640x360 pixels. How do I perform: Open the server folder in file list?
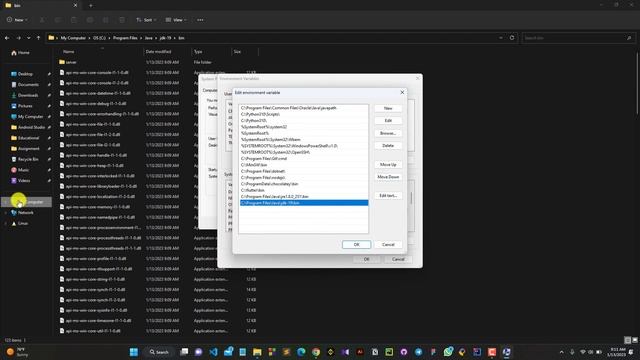tap(71, 62)
